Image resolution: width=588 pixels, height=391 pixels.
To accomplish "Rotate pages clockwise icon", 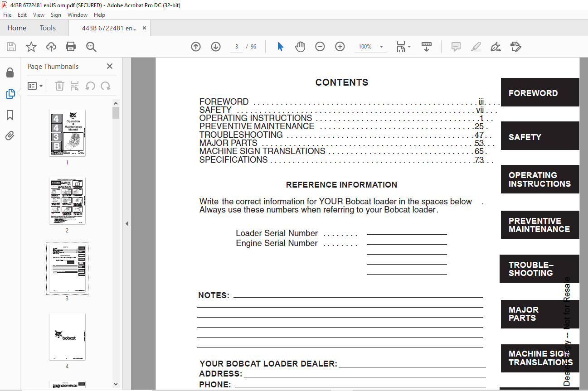I will [106, 86].
